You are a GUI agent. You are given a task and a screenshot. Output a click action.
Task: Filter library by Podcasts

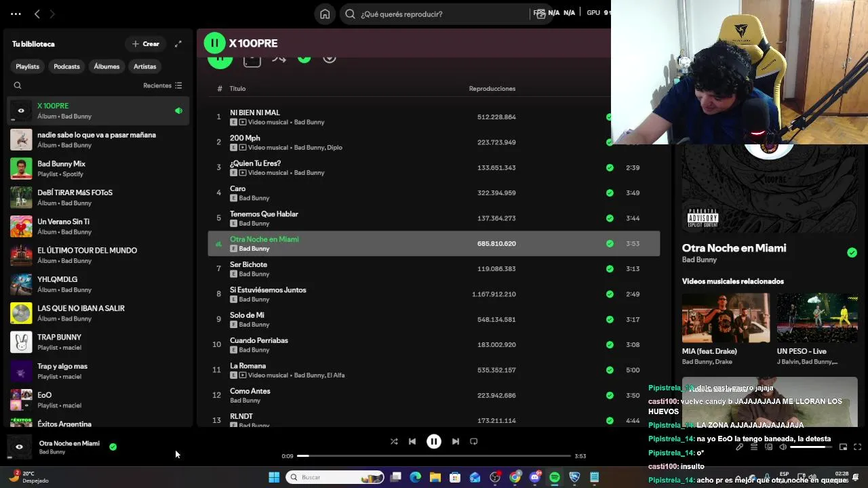point(66,66)
